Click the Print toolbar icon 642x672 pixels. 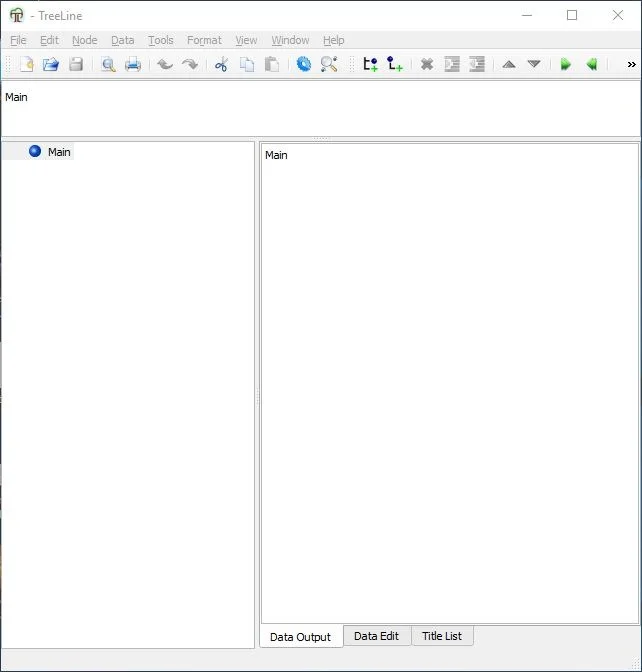pos(133,64)
